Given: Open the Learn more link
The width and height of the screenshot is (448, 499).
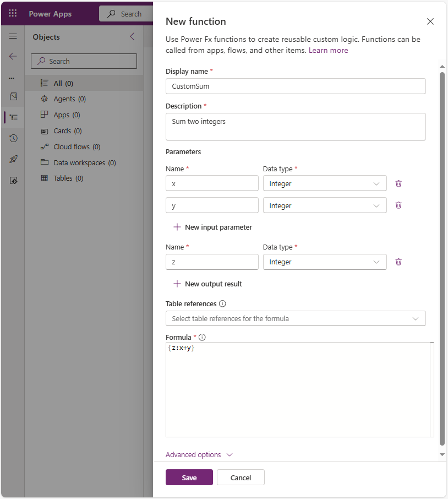Looking at the screenshot, I should point(328,50).
